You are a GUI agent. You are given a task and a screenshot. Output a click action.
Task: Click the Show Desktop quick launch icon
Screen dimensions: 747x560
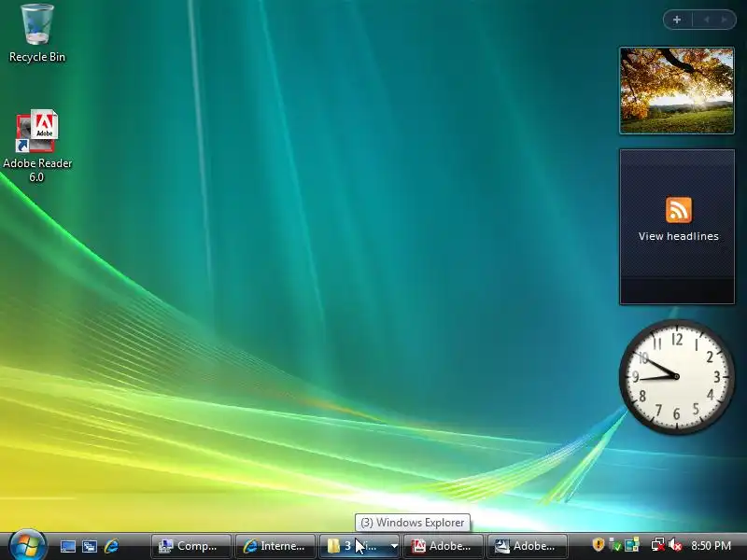[67, 546]
